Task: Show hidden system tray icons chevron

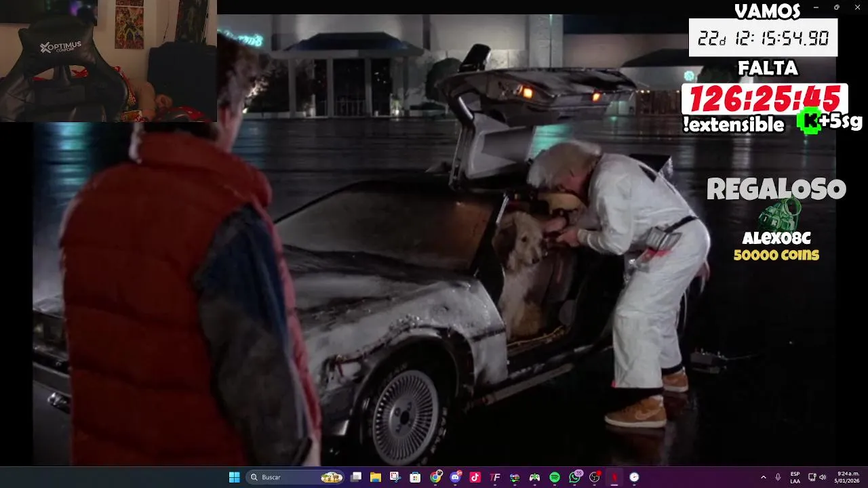Action: coord(763,477)
